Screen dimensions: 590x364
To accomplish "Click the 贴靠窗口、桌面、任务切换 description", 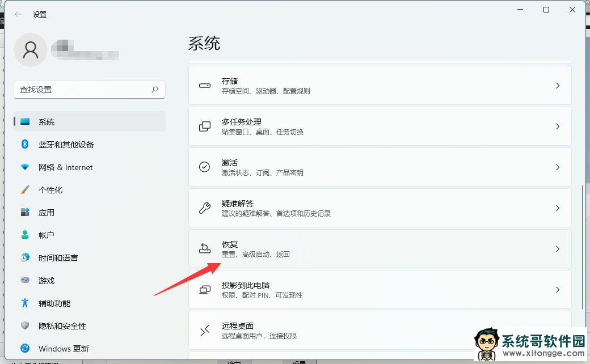I will 262,132.
